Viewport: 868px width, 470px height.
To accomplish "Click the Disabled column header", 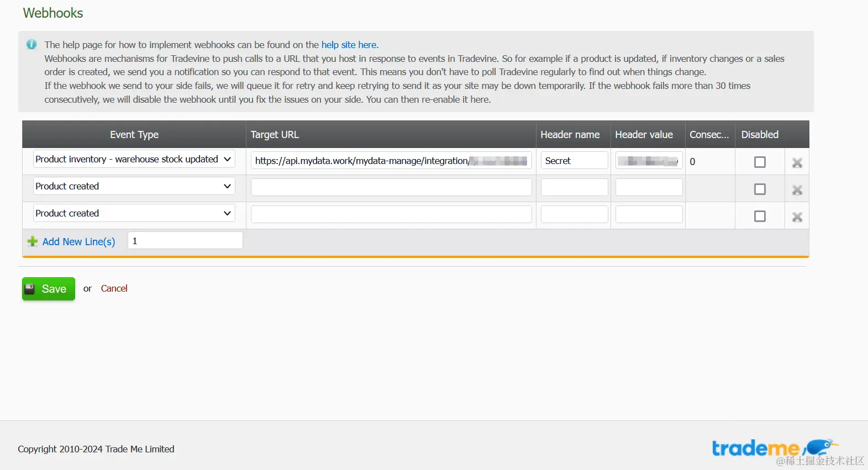I will coord(760,134).
